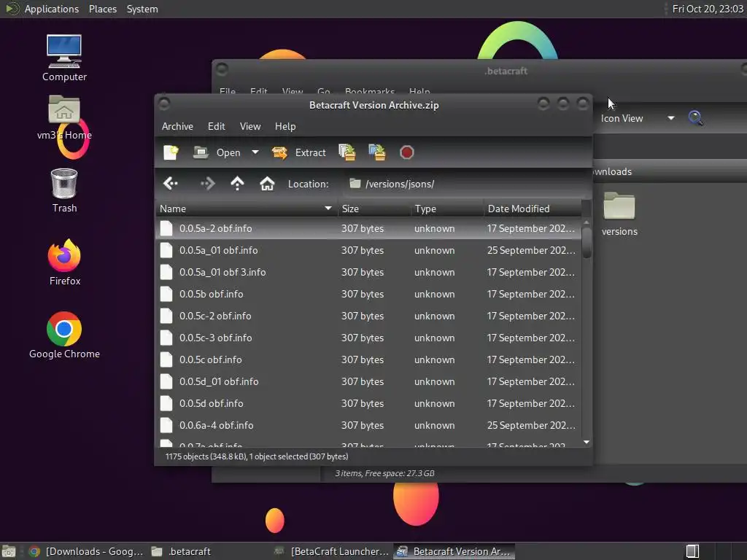Switch to Downloads Google Chrome taskbar item
Screen dimensions: 747x560
point(86,551)
